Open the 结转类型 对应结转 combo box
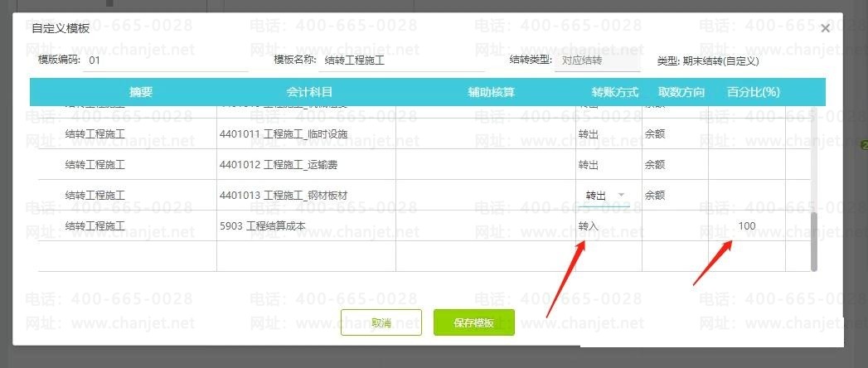The width and height of the screenshot is (868, 368). coord(597,61)
